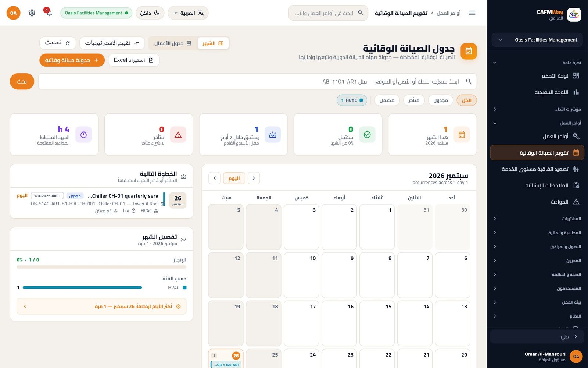The height and width of the screenshot is (368, 588).
Task: Click the magnifier in plan search field
Action: click(469, 81)
